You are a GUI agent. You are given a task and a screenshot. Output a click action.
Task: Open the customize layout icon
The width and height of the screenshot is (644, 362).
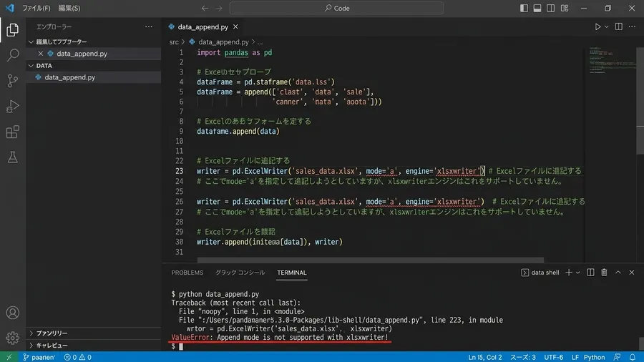click(x=565, y=8)
